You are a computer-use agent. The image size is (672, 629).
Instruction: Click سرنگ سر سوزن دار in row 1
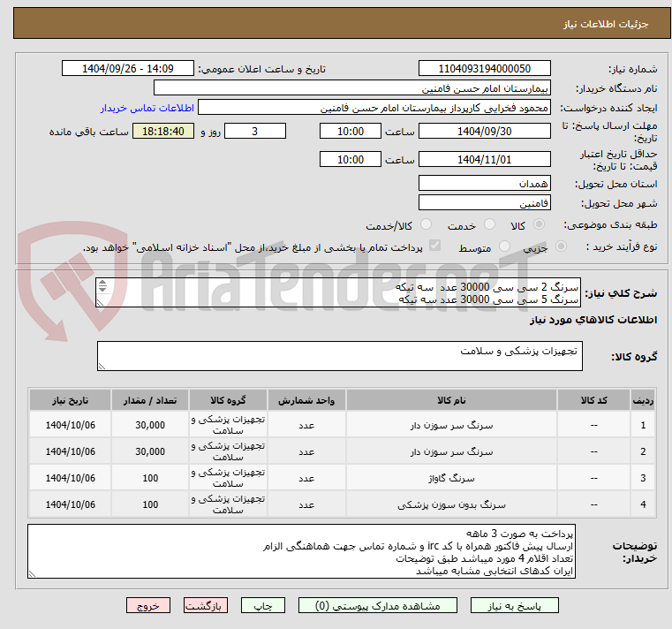pyautogui.click(x=451, y=425)
